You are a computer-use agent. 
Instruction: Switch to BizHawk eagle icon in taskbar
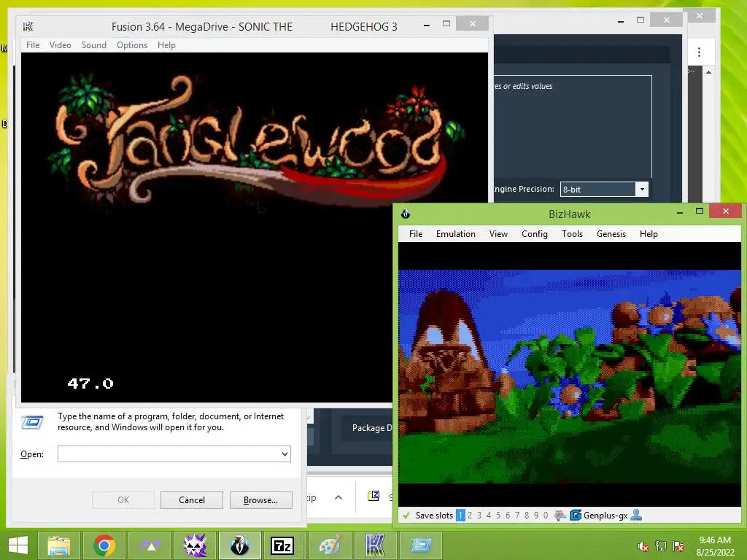(239, 545)
